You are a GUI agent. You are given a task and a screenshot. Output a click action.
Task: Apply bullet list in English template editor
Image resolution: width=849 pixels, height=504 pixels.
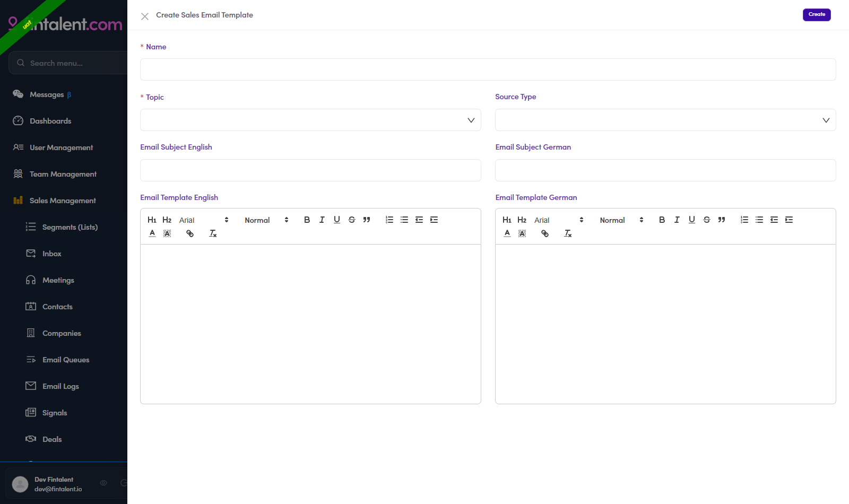point(404,220)
